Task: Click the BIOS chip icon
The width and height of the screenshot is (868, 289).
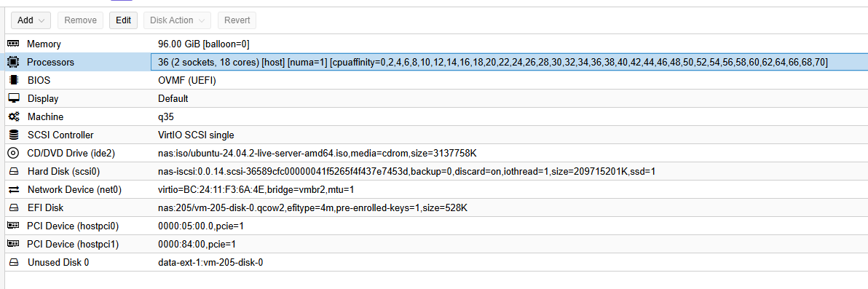Action: tap(13, 80)
